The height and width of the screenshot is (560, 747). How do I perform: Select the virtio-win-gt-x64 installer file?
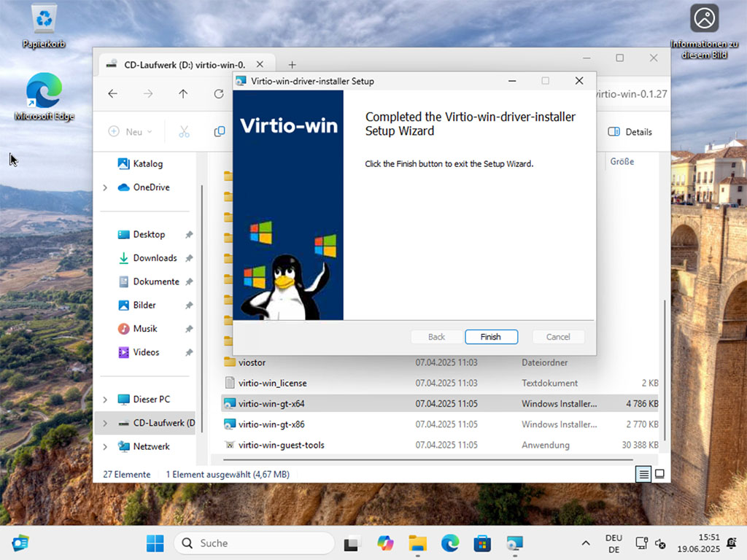[x=440, y=404]
